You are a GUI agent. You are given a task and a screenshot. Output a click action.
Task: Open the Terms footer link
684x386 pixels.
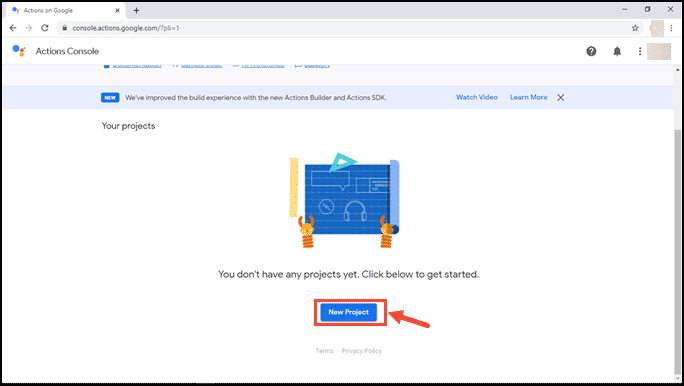325,351
